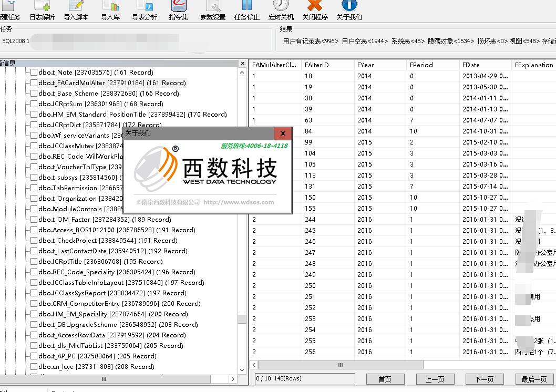Select tree item dbo.ICClassSysReport
Image resolution: width=556 pixels, height=392 pixels.
tap(112, 293)
